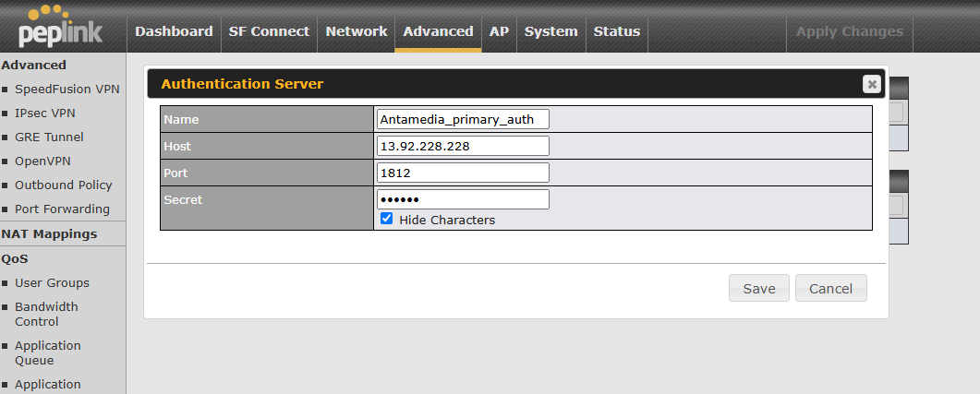
Task: Open the System tab
Action: [x=550, y=31]
